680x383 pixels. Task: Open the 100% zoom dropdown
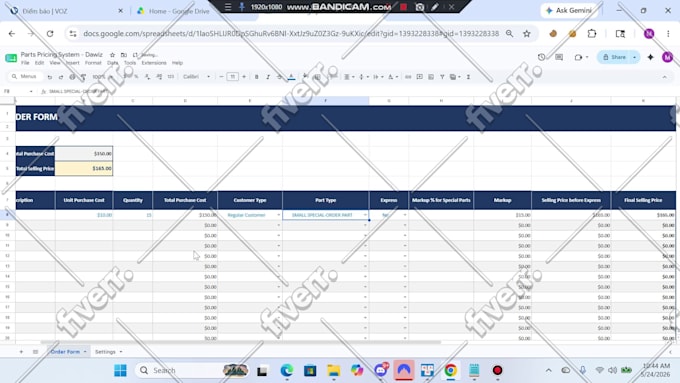click(102, 77)
